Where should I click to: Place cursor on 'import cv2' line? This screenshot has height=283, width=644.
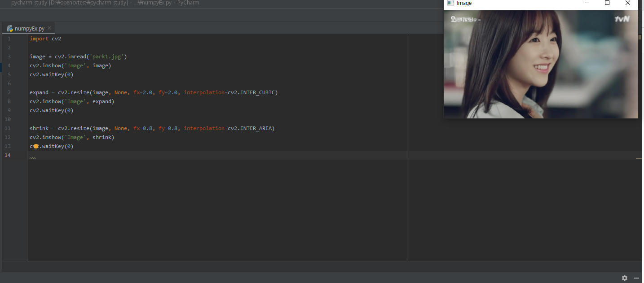(45, 39)
